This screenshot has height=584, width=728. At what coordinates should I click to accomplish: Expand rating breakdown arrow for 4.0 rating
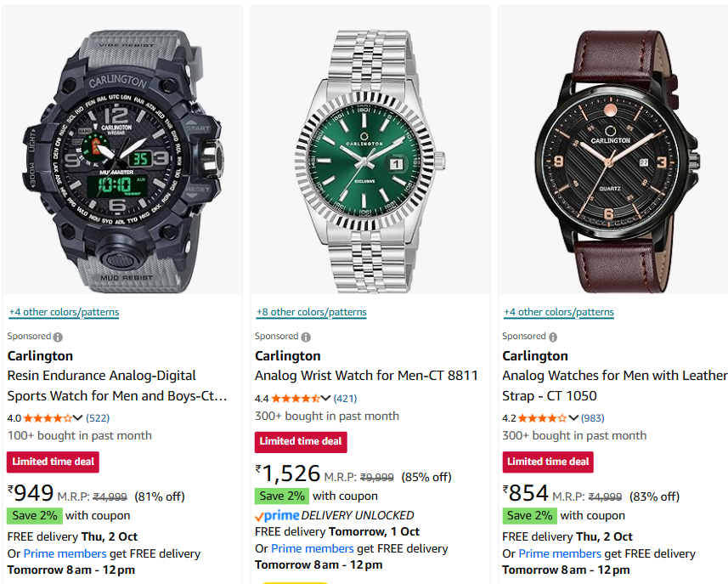(x=78, y=418)
